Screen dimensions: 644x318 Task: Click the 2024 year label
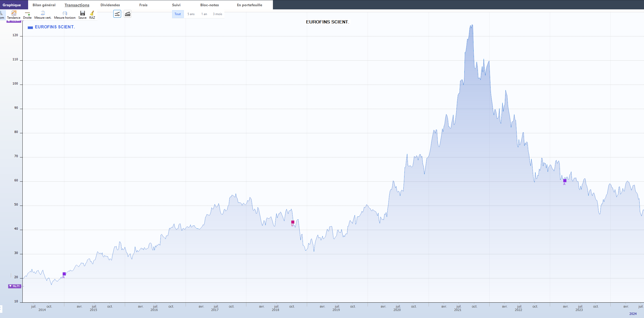pyautogui.click(x=633, y=314)
